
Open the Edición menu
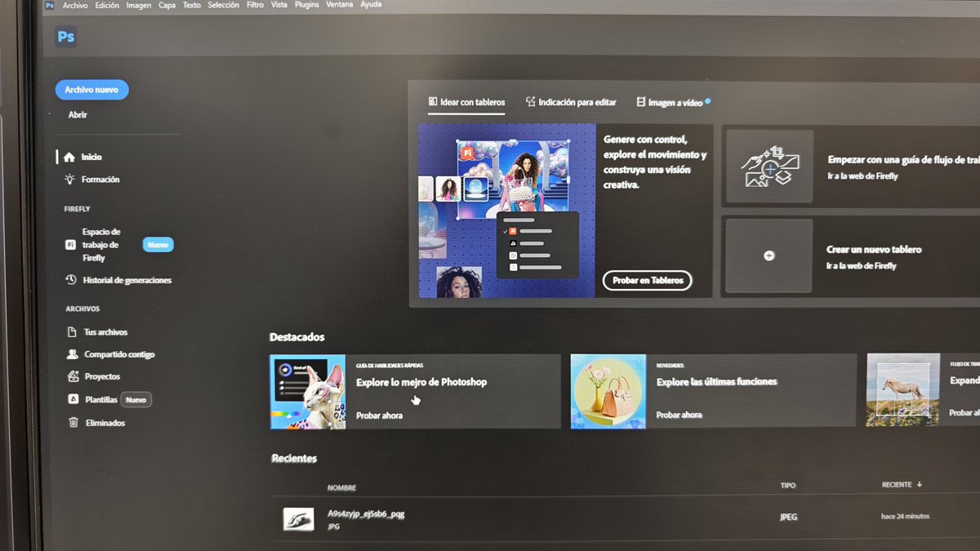107,5
